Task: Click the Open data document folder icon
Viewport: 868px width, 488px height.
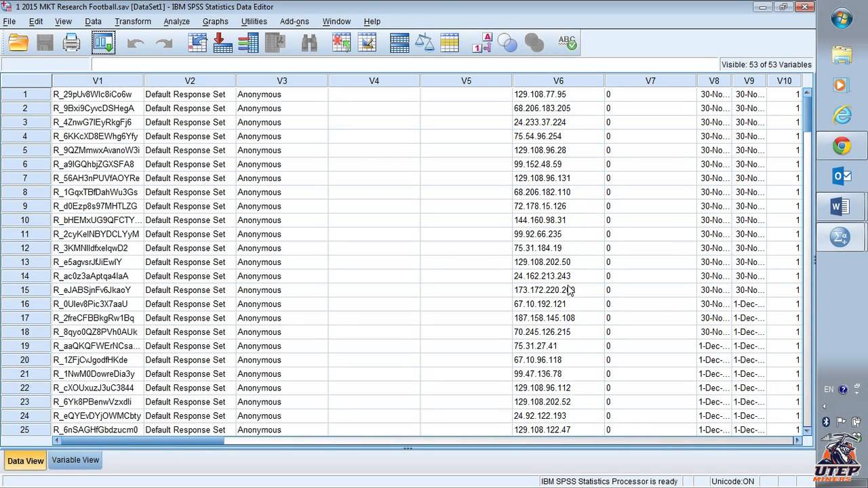Action: [x=18, y=43]
